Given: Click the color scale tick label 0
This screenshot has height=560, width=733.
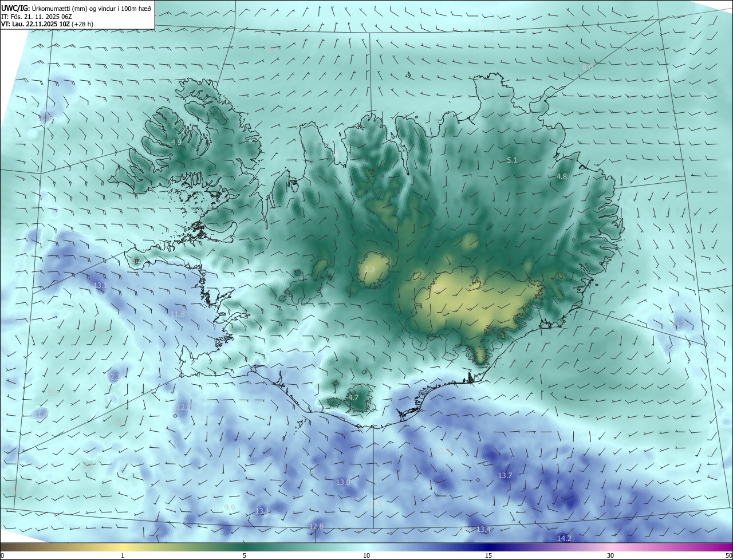Looking at the screenshot, I should (x=2, y=555).
